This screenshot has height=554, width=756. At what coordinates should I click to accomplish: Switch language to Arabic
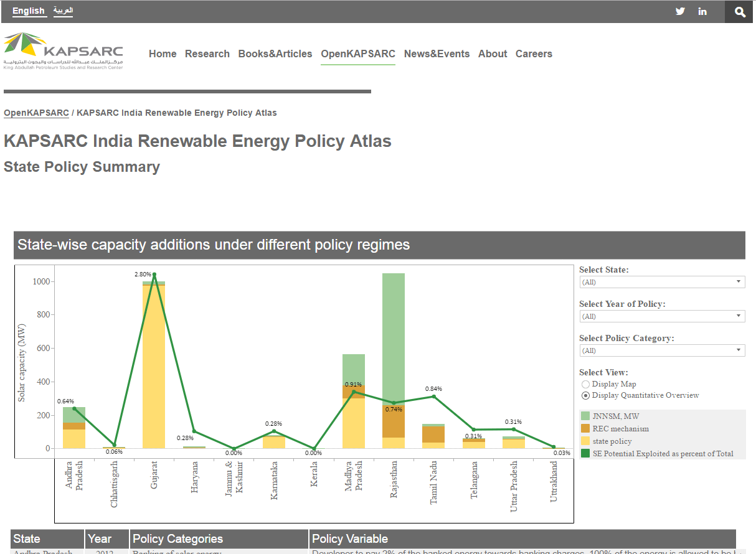point(63,11)
